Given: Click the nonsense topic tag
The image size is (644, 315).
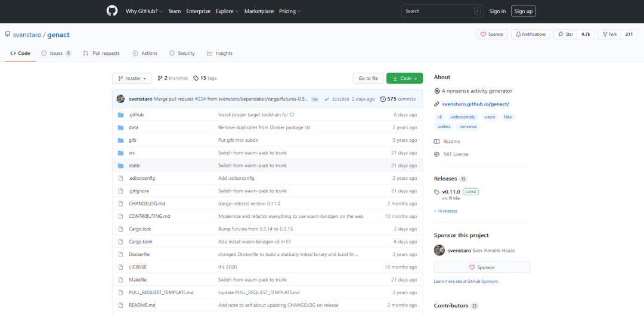Looking at the screenshot, I should [468, 127].
